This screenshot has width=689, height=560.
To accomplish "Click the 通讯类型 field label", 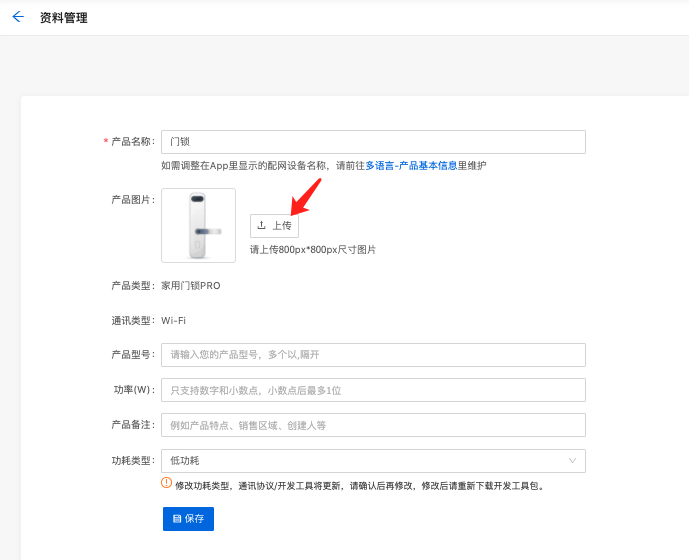I will click(x=132, y=321).
